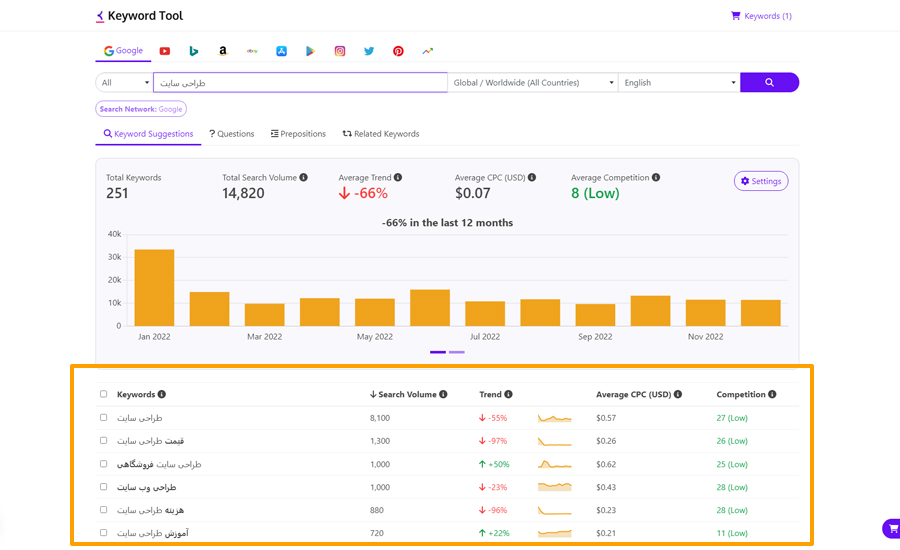Open the Settings button
Image resolution: width=900 pixels, height=550 pixels.
coord(761,181)
